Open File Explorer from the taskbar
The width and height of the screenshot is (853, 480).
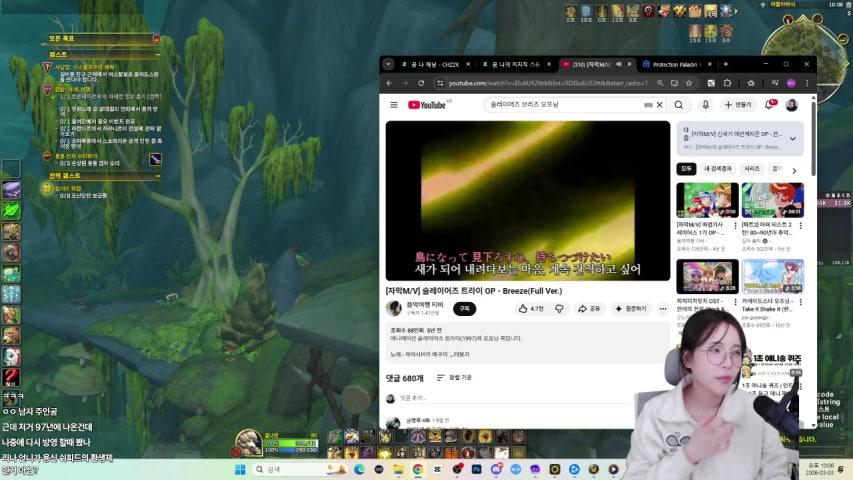[x=398, y=469]
